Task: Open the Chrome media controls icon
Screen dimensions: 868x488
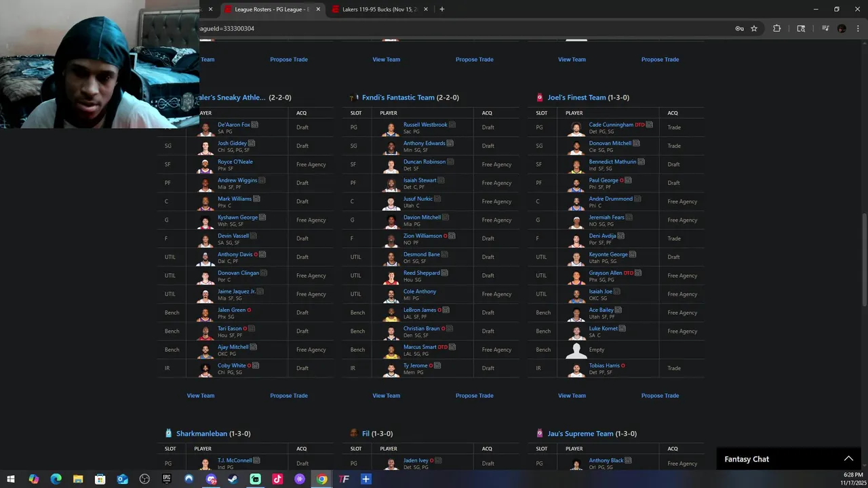Action: click(x=825, y=28)
